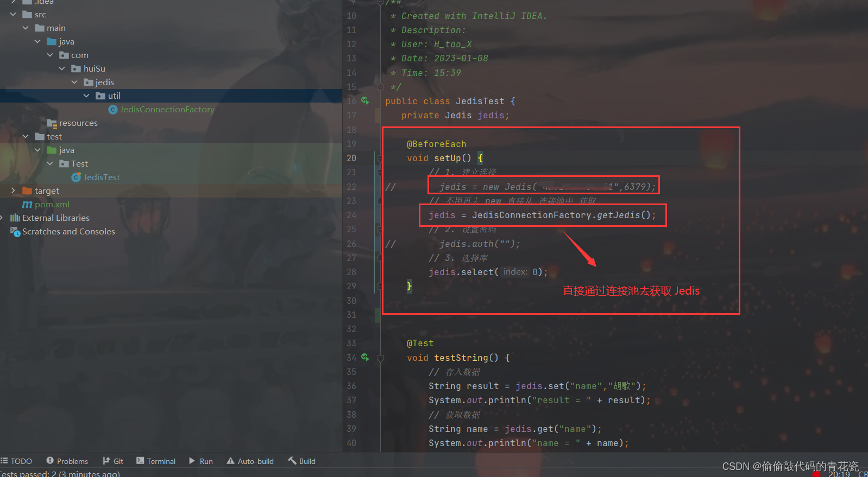
Task: Click line number 36 in gutter
Action: (351, 386)
